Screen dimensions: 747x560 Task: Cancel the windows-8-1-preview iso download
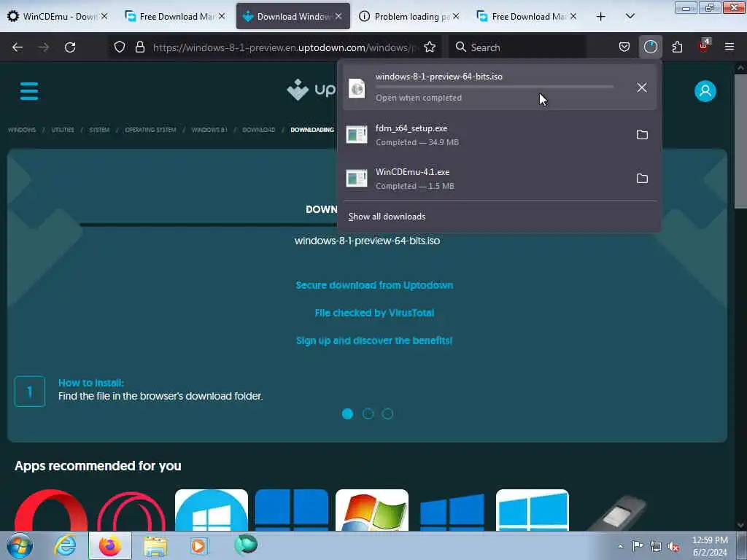642,87
